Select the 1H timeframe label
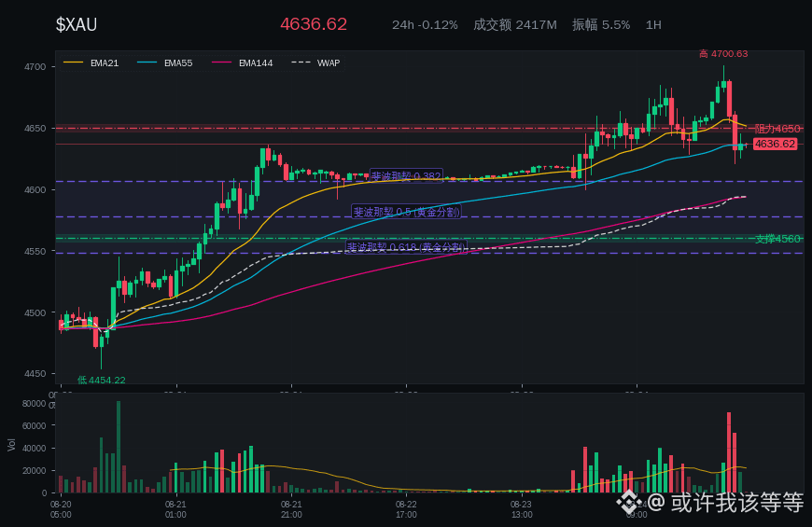812x527 pixels. [x=653, y=25]
